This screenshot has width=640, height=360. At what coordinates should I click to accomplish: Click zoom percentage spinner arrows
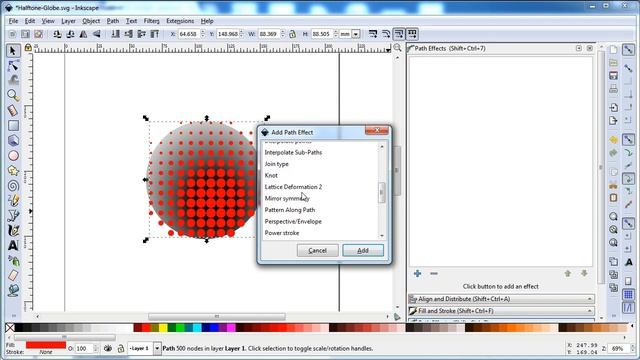[x=633, y=348]
